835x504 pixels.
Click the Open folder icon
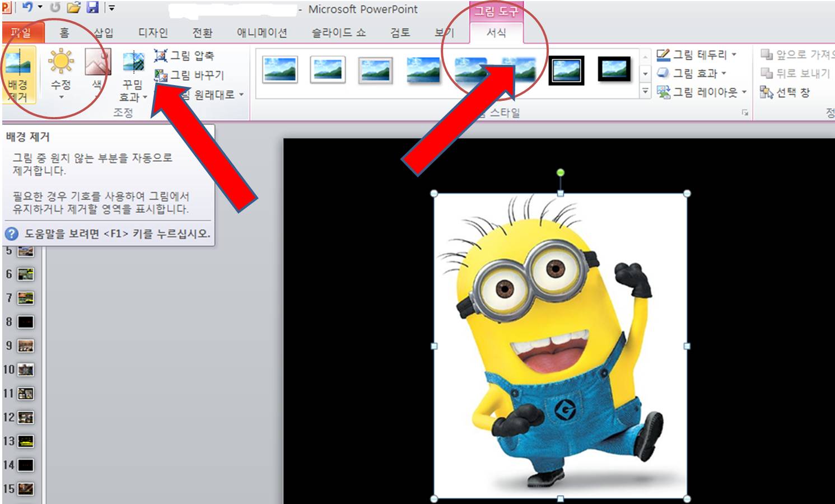click(73, 7)
